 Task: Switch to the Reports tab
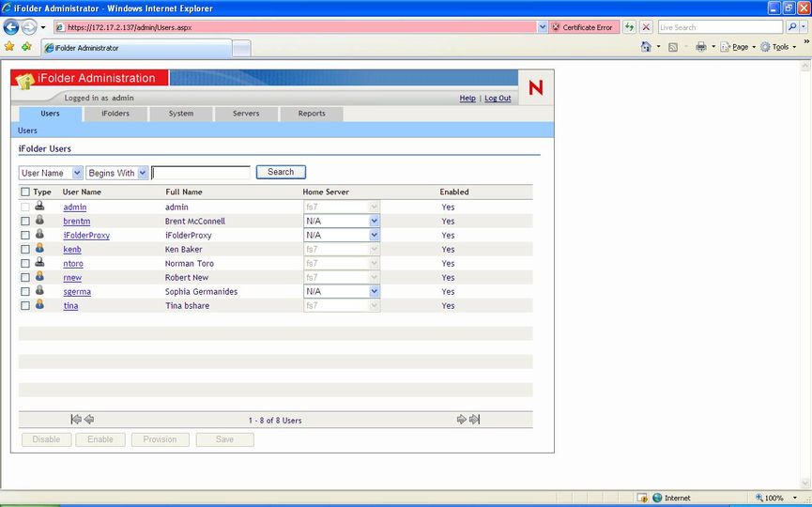point(312,114)
